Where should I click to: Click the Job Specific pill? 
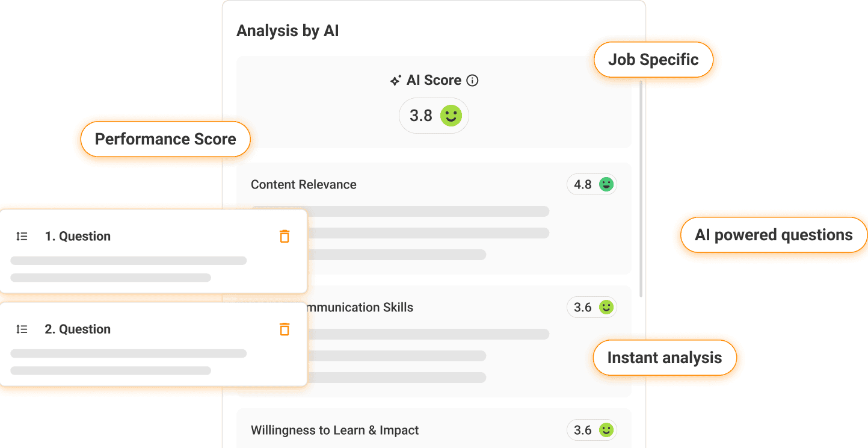click(653, 60)
